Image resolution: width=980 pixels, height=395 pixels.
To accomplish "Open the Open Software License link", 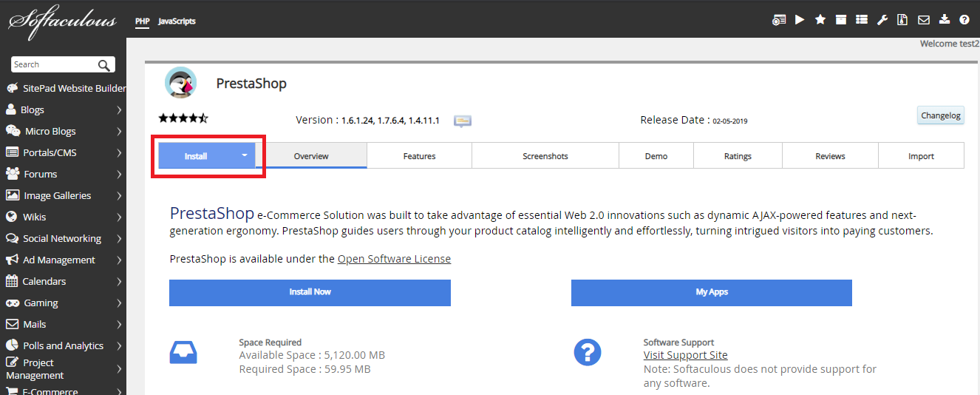I will [394, 259].
